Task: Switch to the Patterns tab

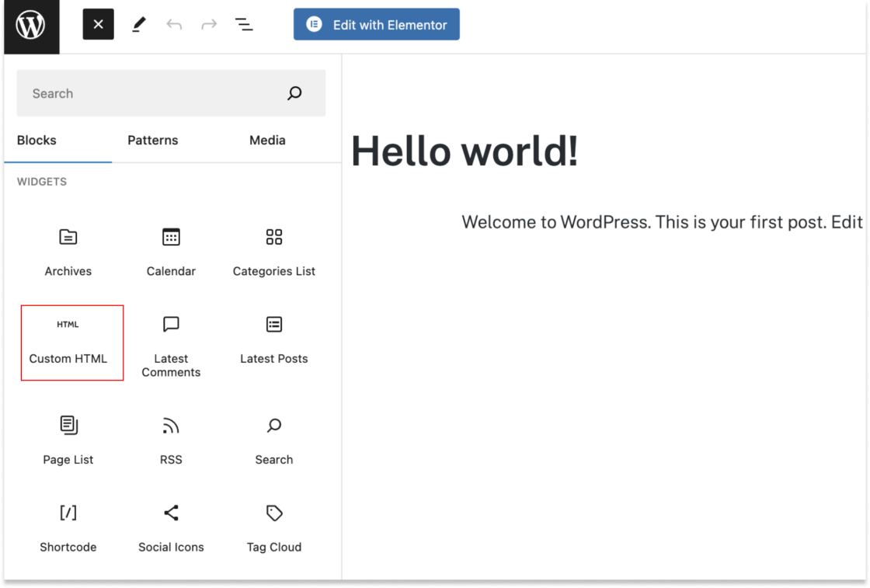Action: click(152, 141)
